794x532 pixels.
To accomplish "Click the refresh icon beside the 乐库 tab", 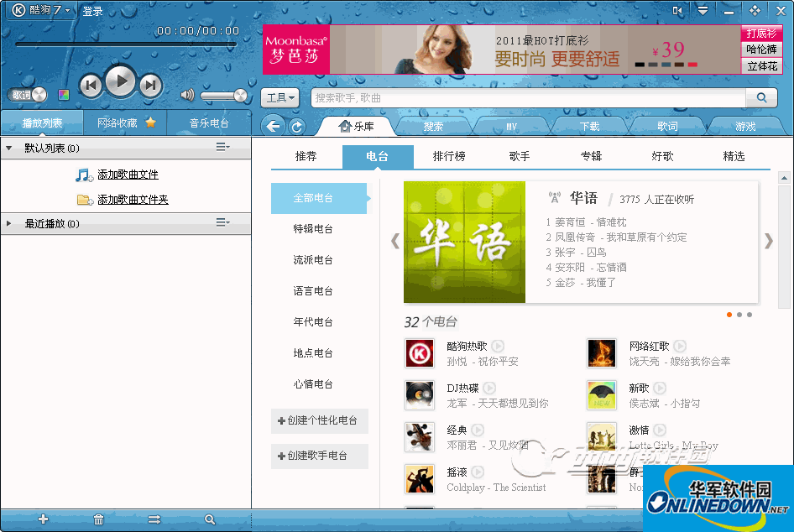I will tap(297, 127).
